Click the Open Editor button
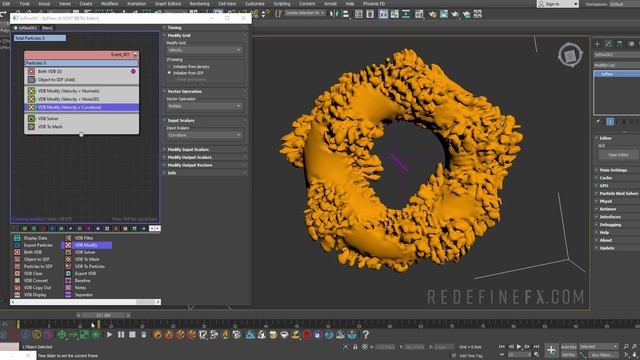This screenshot has height=360, width=640. tap(618, 155)
